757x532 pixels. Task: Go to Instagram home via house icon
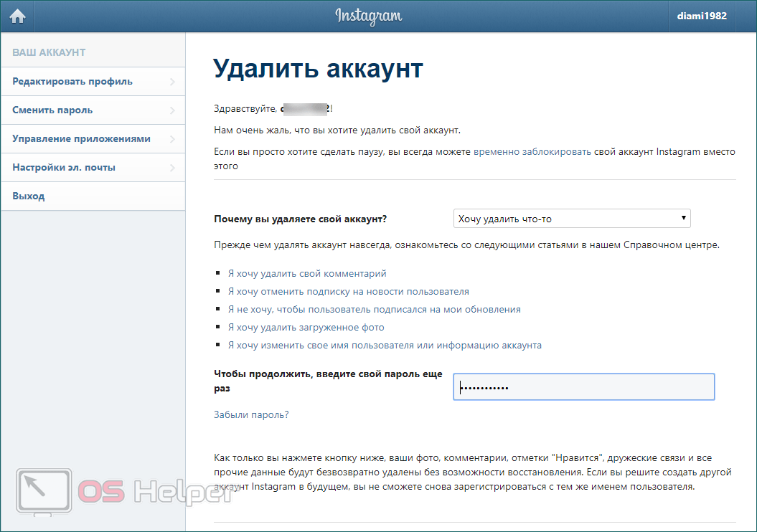click(17, 16)
